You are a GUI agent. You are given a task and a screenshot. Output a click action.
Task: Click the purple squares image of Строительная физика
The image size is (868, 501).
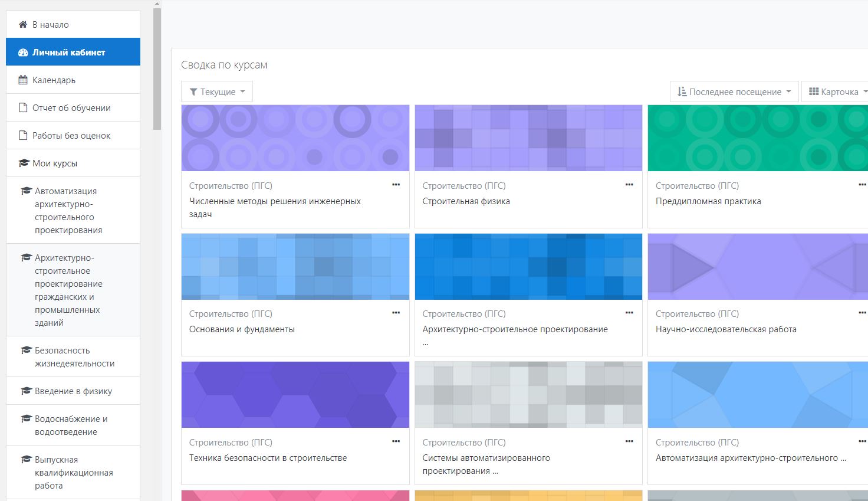click(528, 138)
